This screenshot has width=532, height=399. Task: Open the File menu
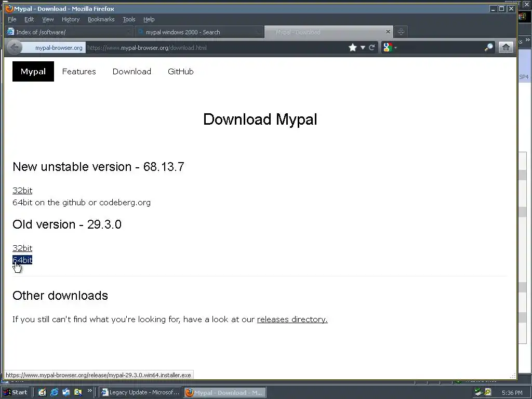coord(12,19)
